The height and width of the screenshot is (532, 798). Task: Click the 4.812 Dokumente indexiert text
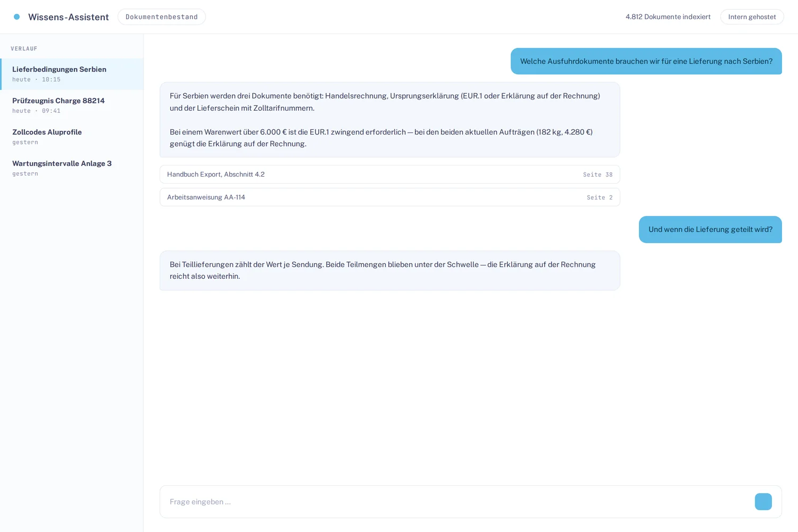coord(668,17)
